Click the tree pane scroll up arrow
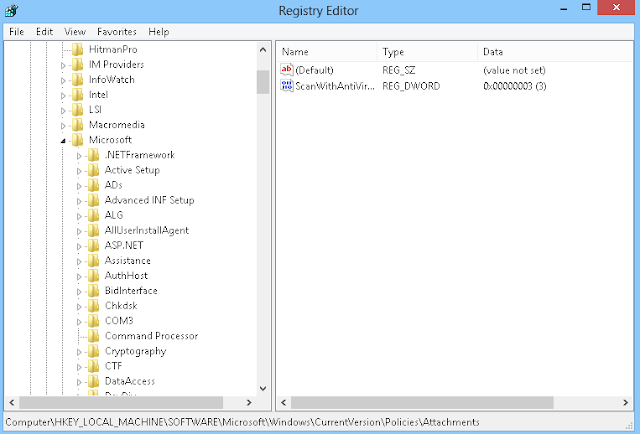 click(x=263, y=50)
